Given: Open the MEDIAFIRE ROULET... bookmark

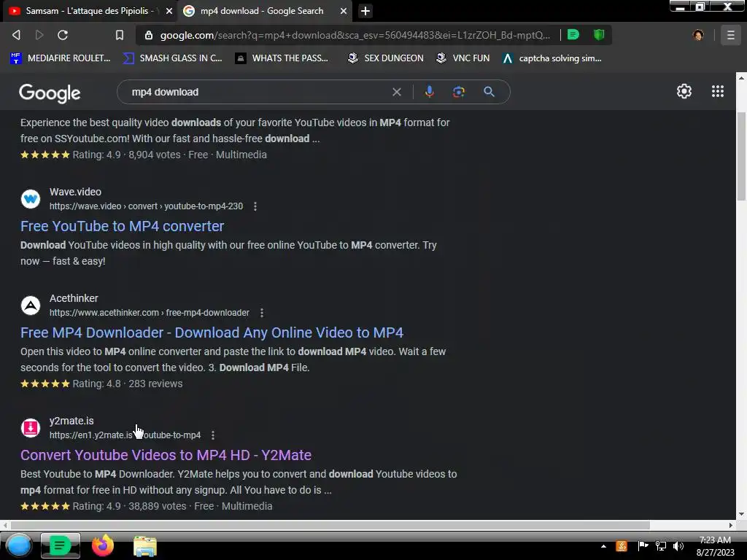Looking at the screenshot, I should [61, 58].
